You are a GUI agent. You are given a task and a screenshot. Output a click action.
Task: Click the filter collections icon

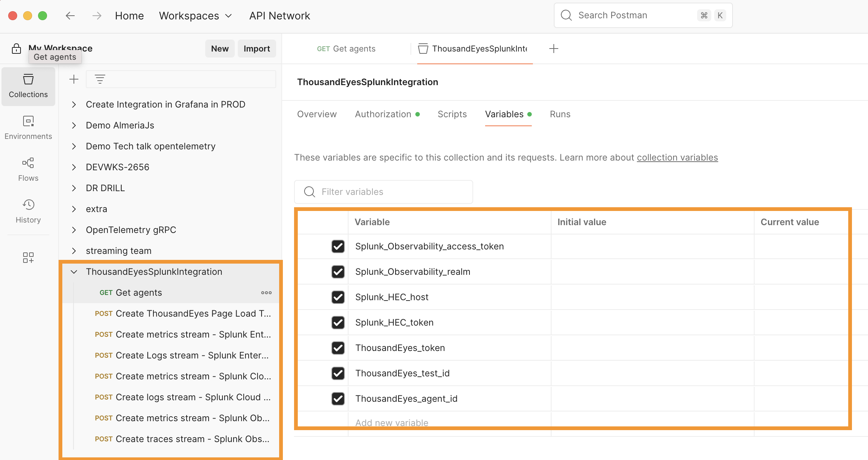(100, 79)
